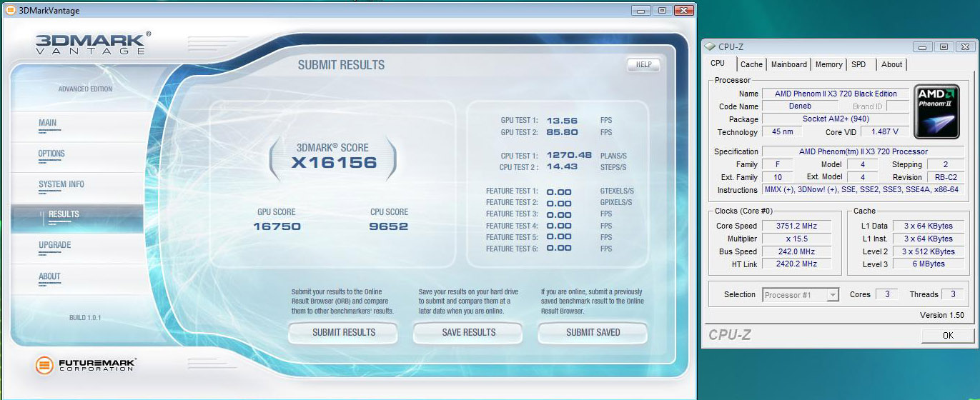The image size is (980, 400).
Task: Open the Processor #1 selection dropdown
Action: [801, 294]
